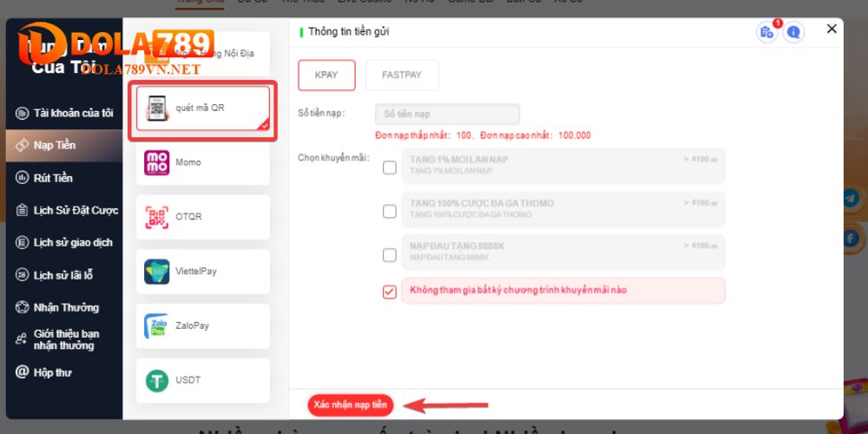Open Nhận Thưởng in the sidebar
This screenshot has height=434, width=868.
pos(64,307)
